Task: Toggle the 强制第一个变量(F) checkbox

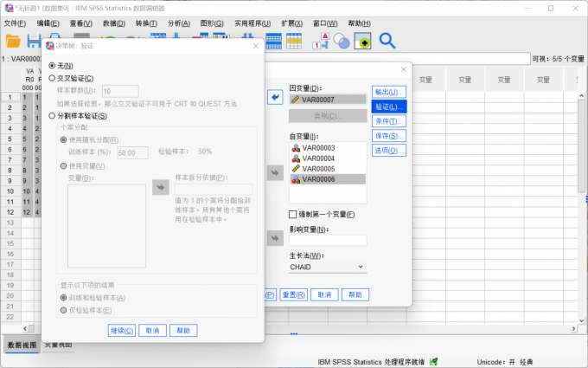Action: 293,215
